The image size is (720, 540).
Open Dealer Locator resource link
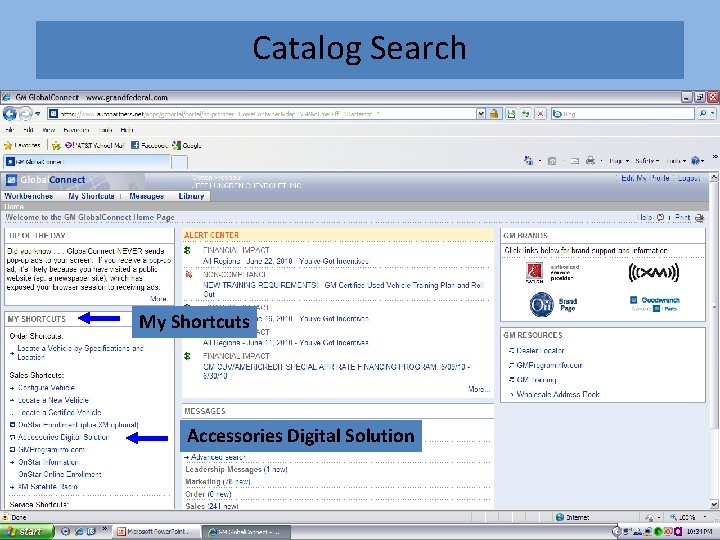point(540,350)
